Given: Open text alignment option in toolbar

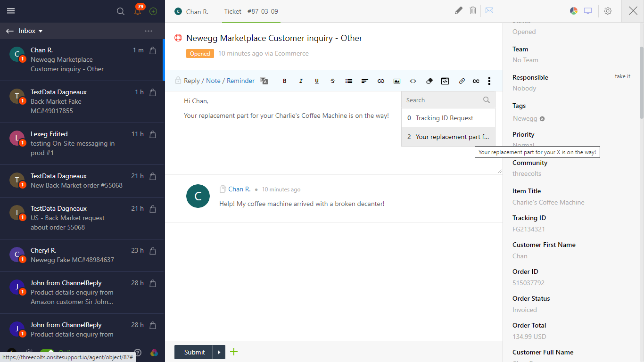Looking at the screenshot, I should pos(365,81).
